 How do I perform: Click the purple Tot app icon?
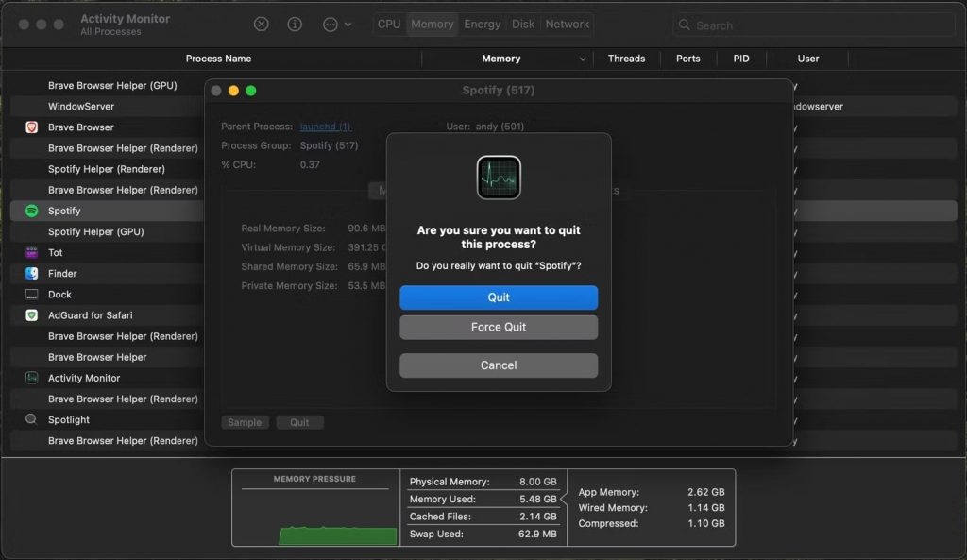click(x=31, y=253)
